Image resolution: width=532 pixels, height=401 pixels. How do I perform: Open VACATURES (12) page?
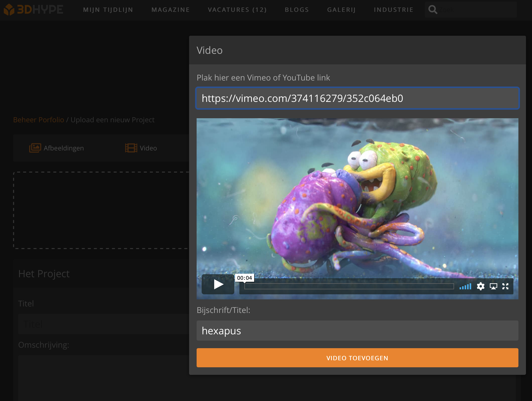(x=237, y=10)
